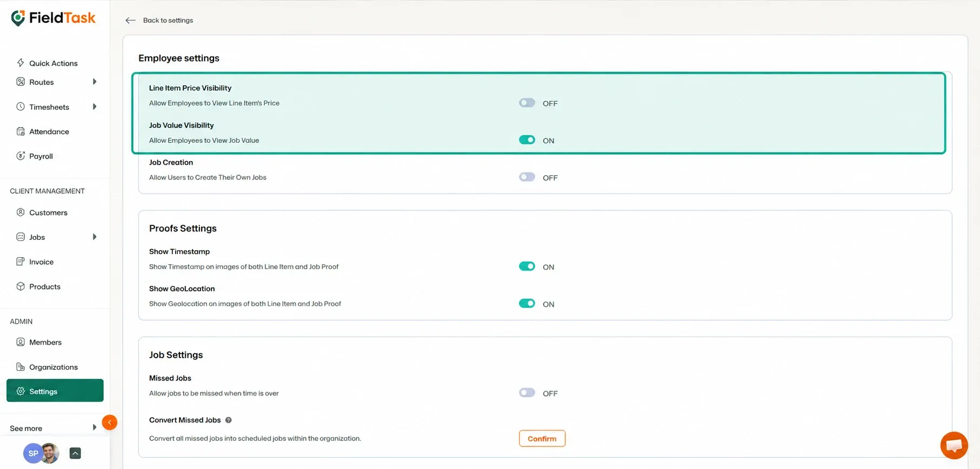This screenshot has height=469, width=980.
Task: Click the Convert Missed Jobs help icon
Action: pyautogui.click(x=228, y=420)
